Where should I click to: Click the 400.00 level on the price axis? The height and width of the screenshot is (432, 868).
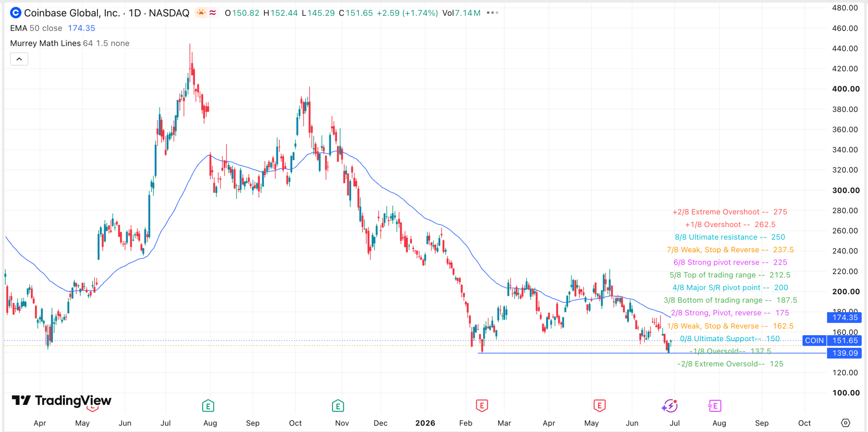(x=846, y=89)
